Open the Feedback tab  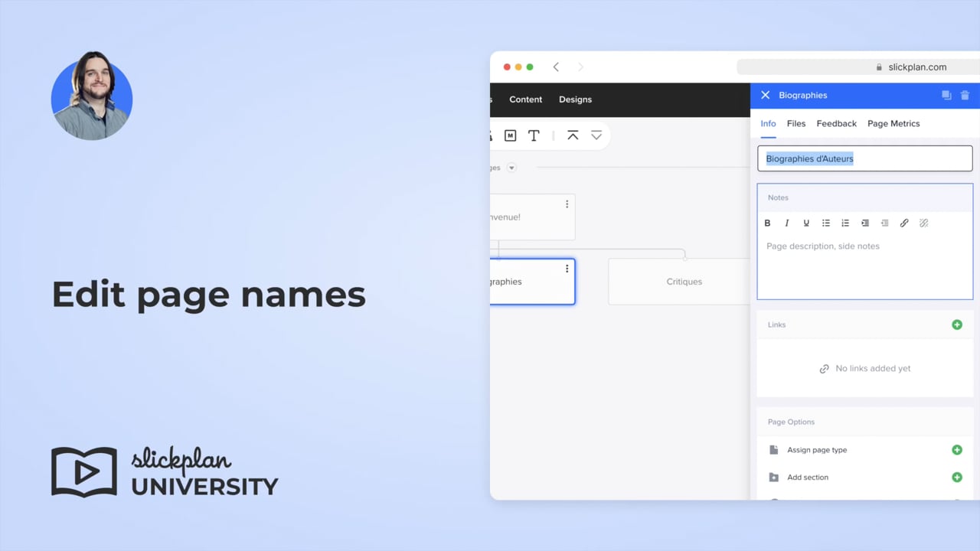(836, 123)
